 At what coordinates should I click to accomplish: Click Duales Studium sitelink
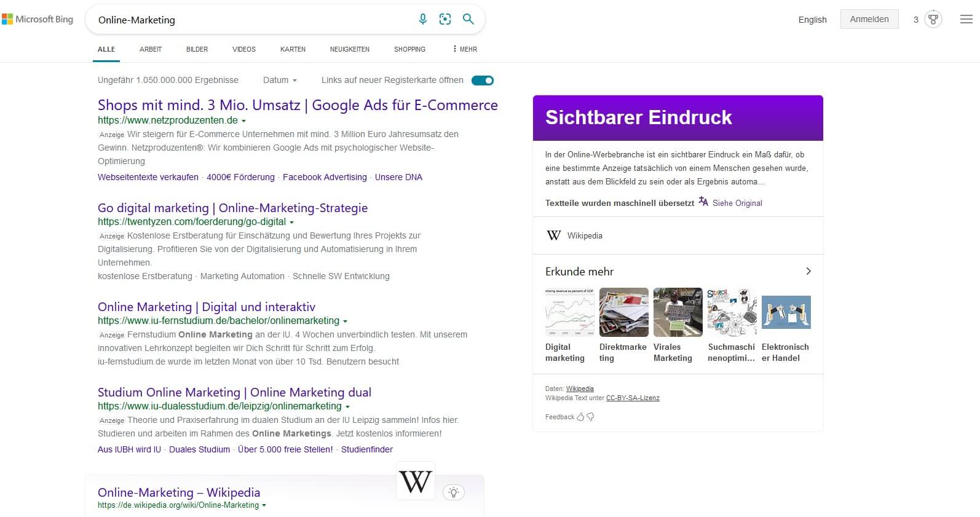click(x=199, y=449)
